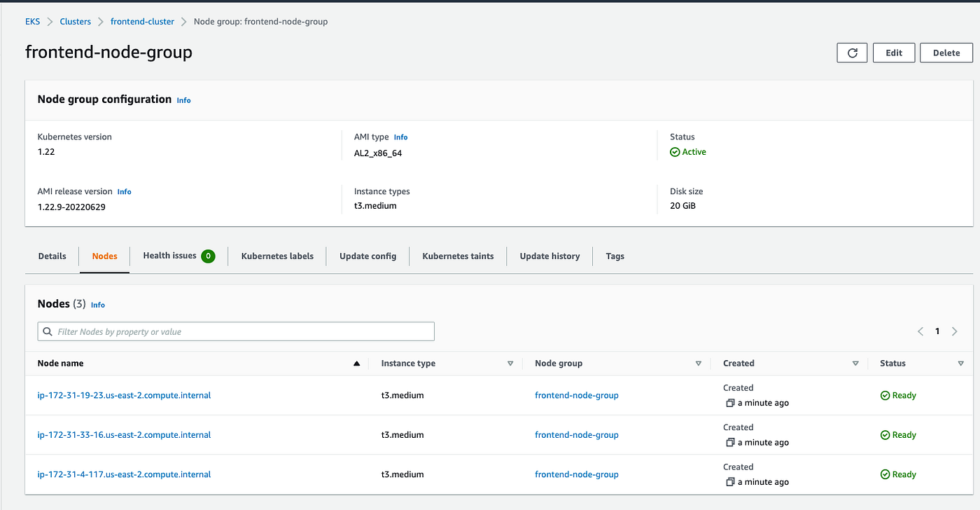The height and width of the screenshot is (510, 980).
Task: Click the Health issues count badge
Action: click(208, 256)
